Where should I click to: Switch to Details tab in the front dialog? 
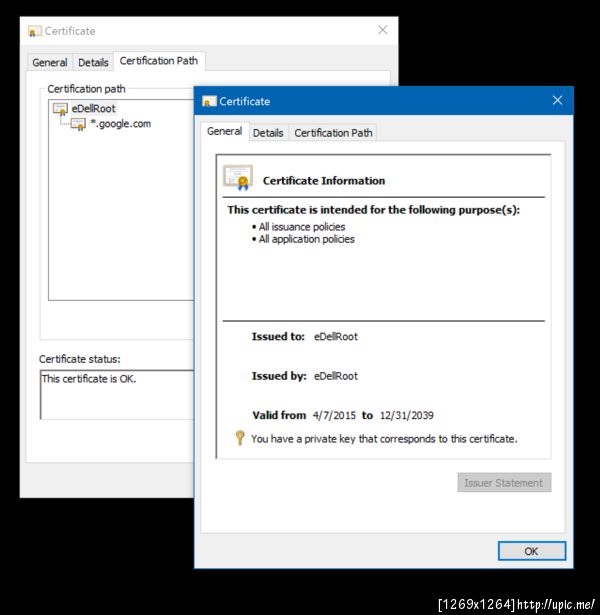tap(268, 133)
